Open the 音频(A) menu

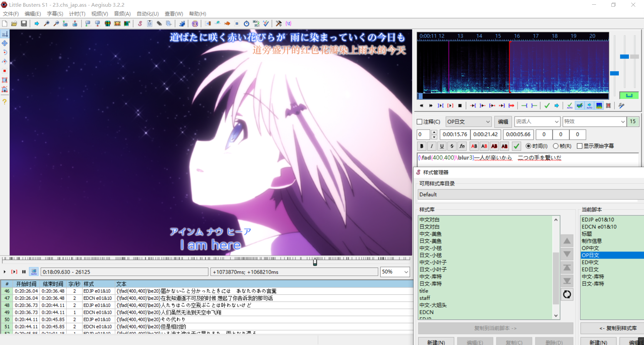pyautogui.click(x=122, y=14)
